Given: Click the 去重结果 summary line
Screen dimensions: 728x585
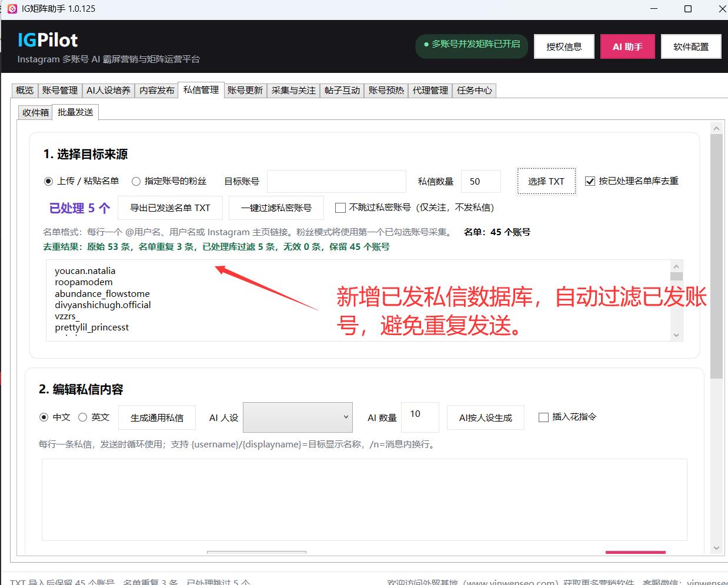Looking at the screenshot, I should [x=216, y=247].
